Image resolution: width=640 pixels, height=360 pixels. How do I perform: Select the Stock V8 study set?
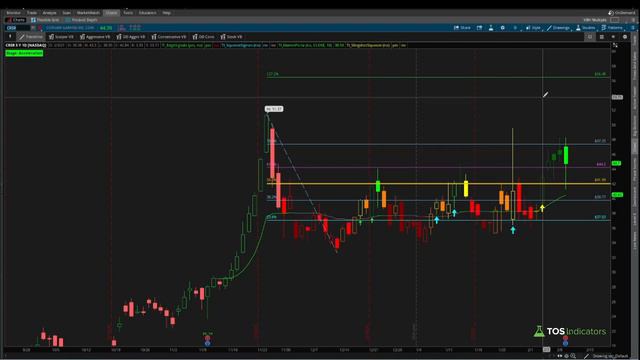[x=231, y=37]
